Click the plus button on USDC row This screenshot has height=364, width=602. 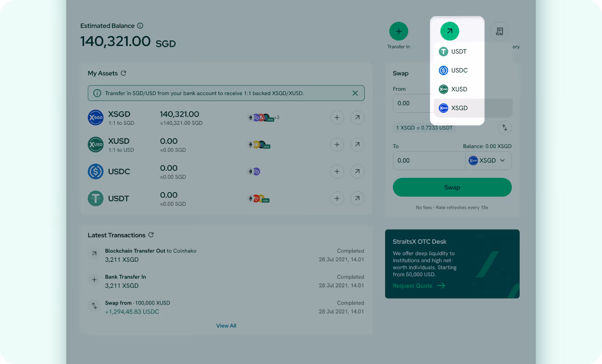[x=337, y=171]
